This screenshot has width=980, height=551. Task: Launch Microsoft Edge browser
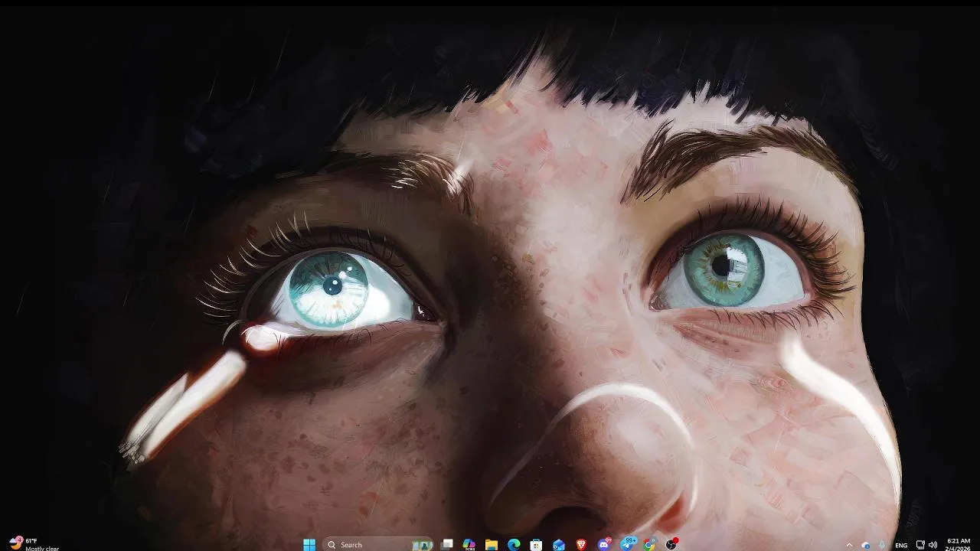(x=514, y=545)
